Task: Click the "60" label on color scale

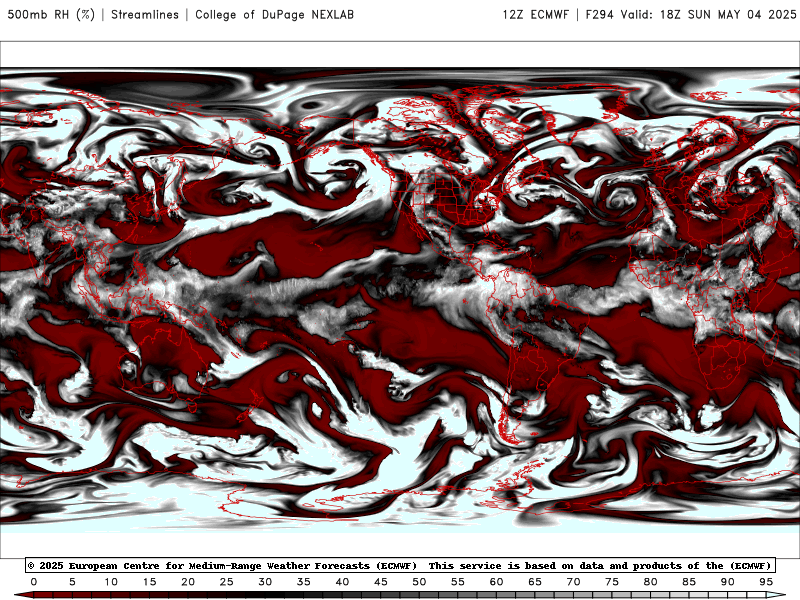Action: click(496, 582)
